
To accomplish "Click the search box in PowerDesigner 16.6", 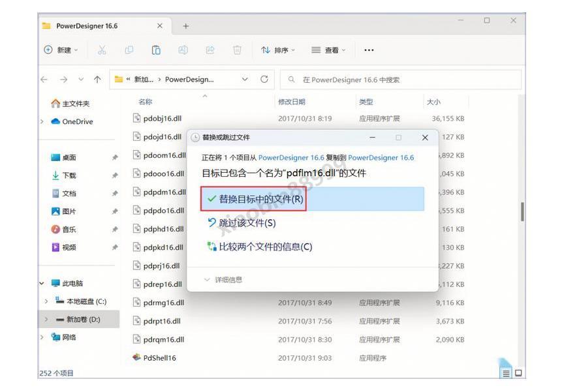I will (401, 80).
